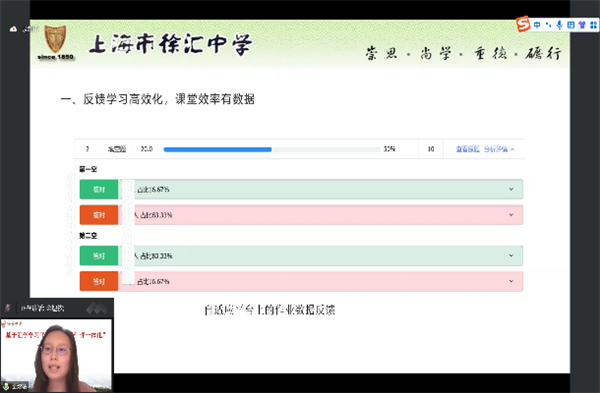Click the cloud recording icon at the top left
Viewport: 600px width, 393px height.
[13, 29]
